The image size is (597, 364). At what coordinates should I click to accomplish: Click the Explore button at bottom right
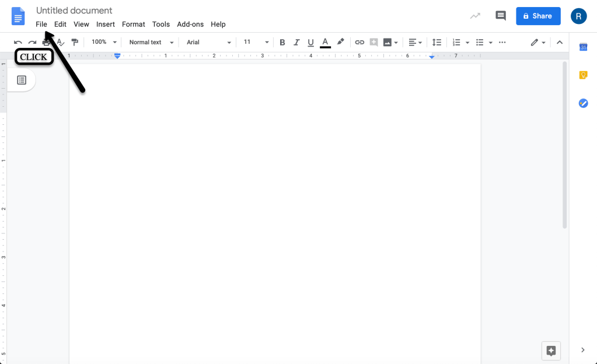551,350
